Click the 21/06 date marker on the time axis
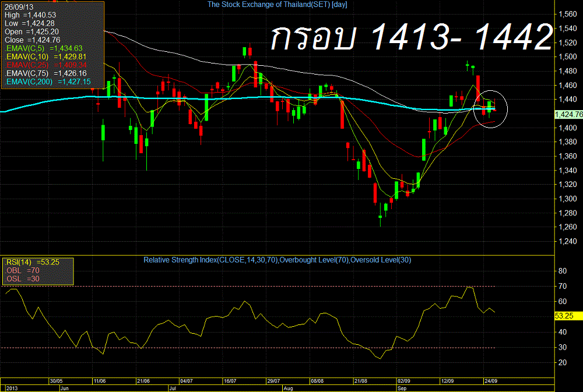The image size is (583, 392). pos(143,382)
